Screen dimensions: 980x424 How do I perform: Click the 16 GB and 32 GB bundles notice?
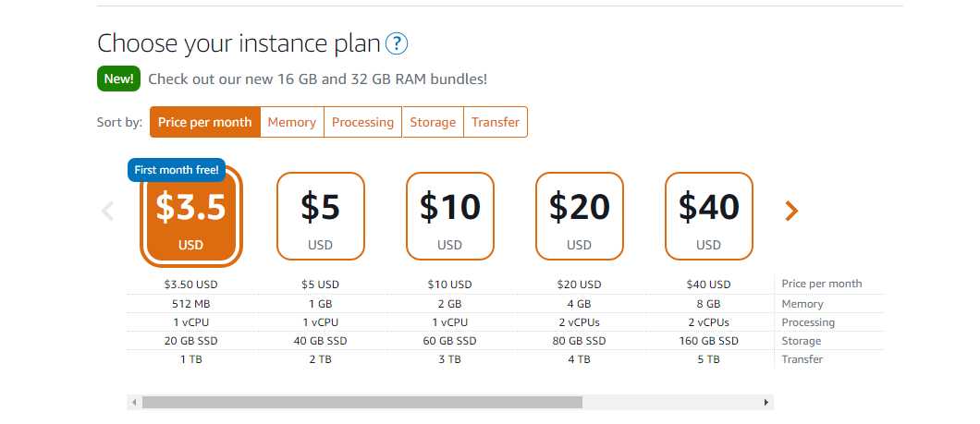pyautogui.click(x=317, y=79)
